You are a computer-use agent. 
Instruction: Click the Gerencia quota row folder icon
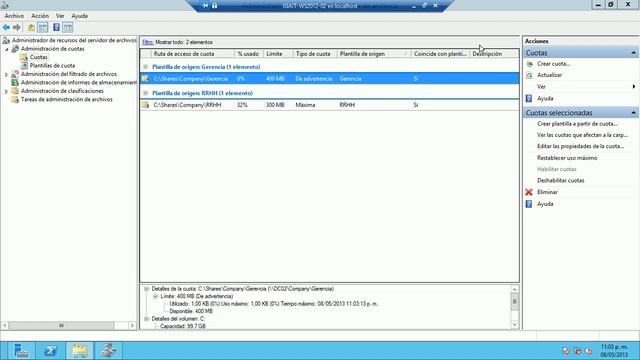pyautogui.click(x=145, y=78)
